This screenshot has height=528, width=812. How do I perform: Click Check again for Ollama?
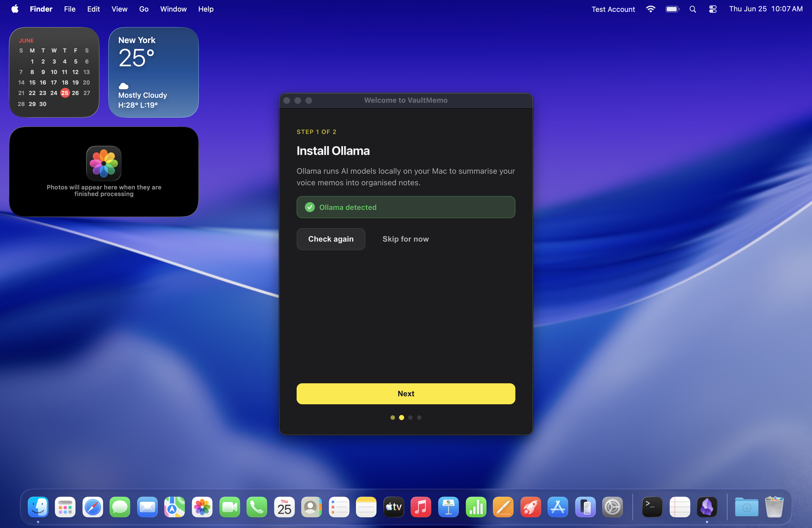pos(331,239)
